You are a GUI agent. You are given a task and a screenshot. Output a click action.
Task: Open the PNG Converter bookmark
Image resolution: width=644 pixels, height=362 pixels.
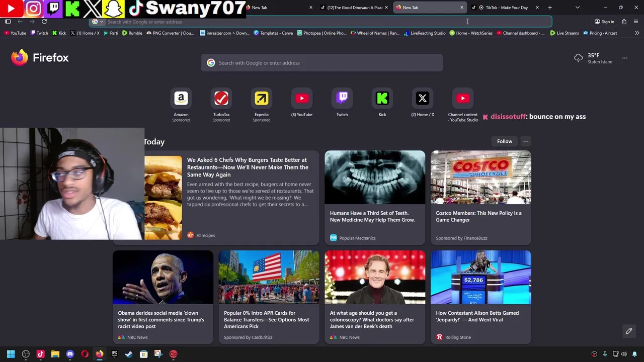click(170, 33)
